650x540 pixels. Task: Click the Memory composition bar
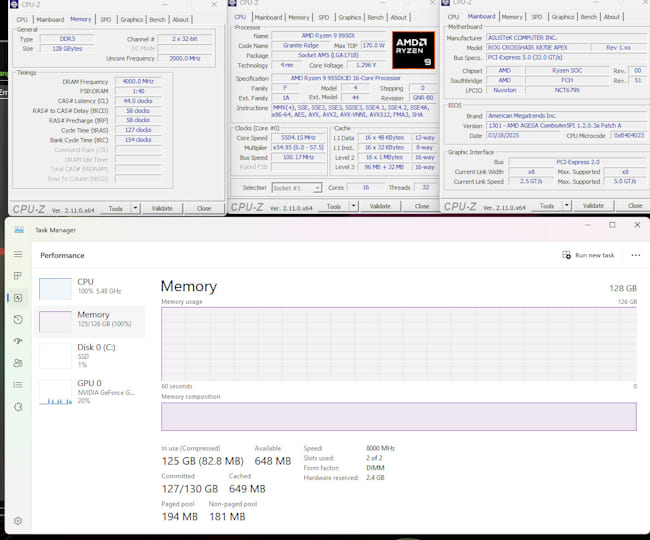pyautogui.click(x=399, y=417)
